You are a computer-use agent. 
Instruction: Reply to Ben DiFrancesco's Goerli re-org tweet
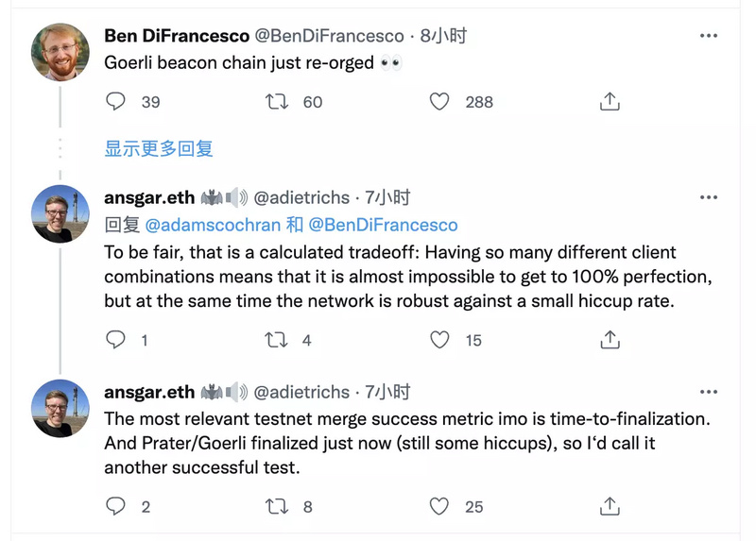tap(116, 102)
